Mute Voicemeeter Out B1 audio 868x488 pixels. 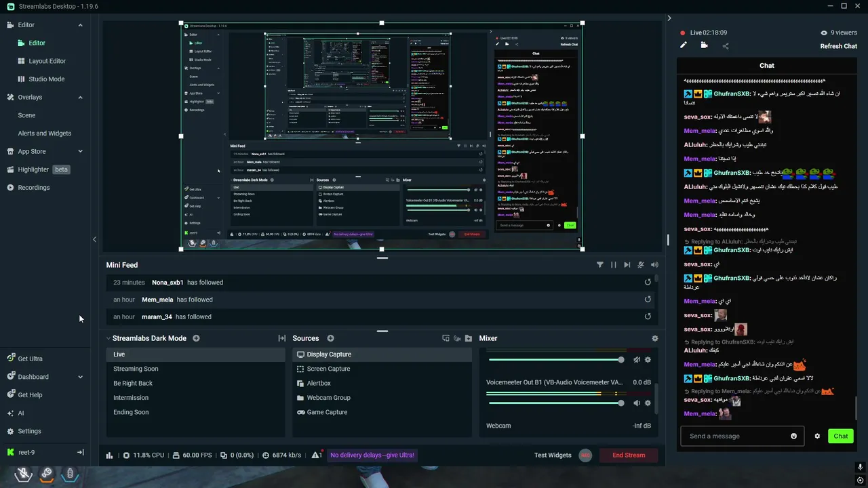pyautogui.click(x=637, y=403)
